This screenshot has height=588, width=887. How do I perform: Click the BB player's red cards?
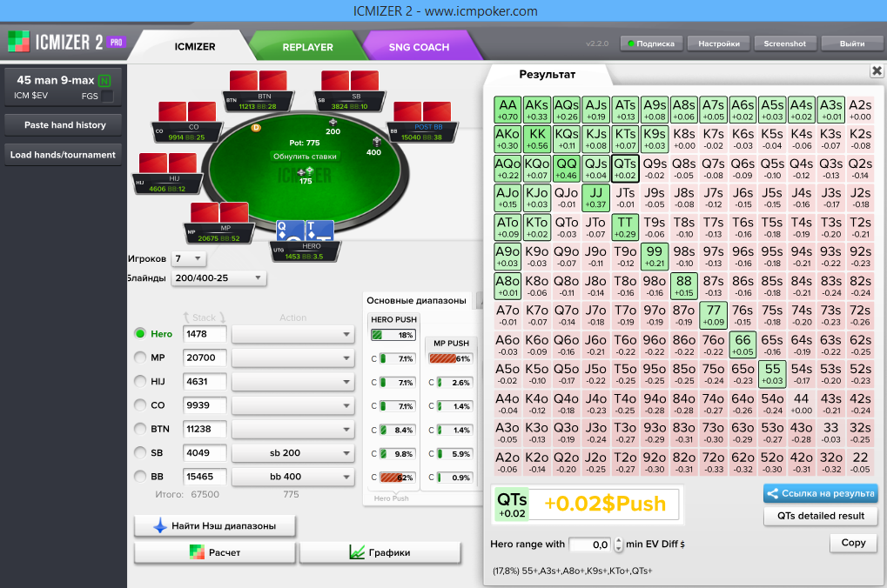422,112
